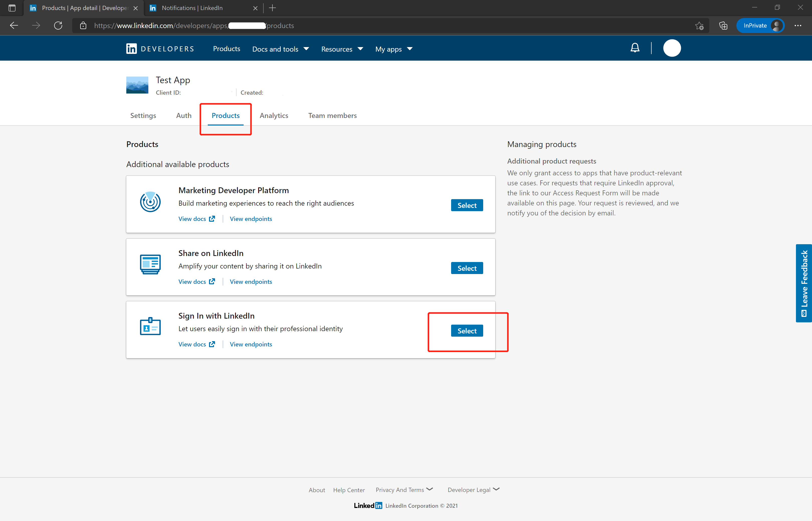Click the user profile avatar circle
The height and width of the screenshot is (521, 812).
pos(672,48)
